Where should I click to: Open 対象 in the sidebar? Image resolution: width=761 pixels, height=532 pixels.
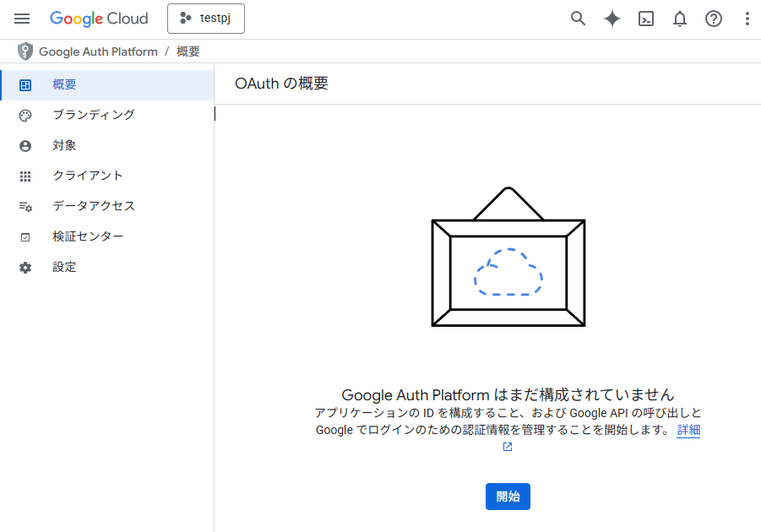pyautogui.click(x=64, y=145)
